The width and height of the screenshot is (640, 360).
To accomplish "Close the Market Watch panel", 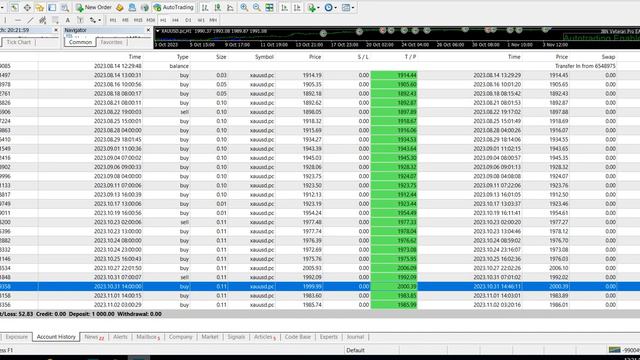I will click(56, 30).
